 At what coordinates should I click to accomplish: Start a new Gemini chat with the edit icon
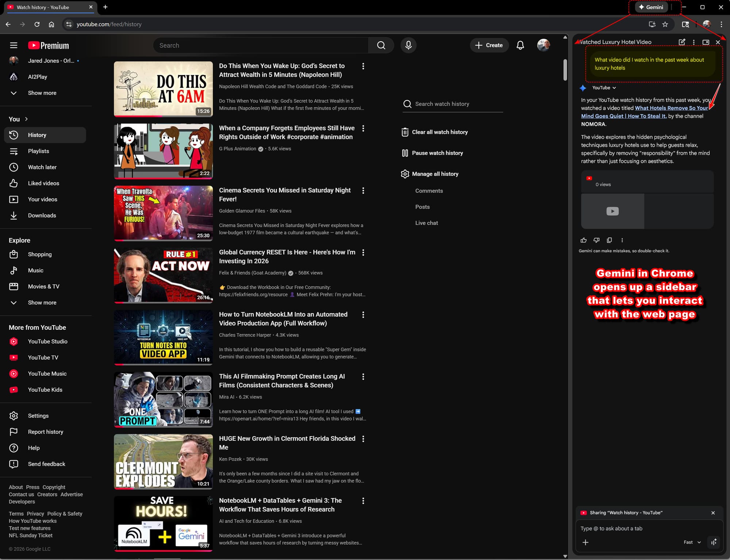click(x=681, y=42)
